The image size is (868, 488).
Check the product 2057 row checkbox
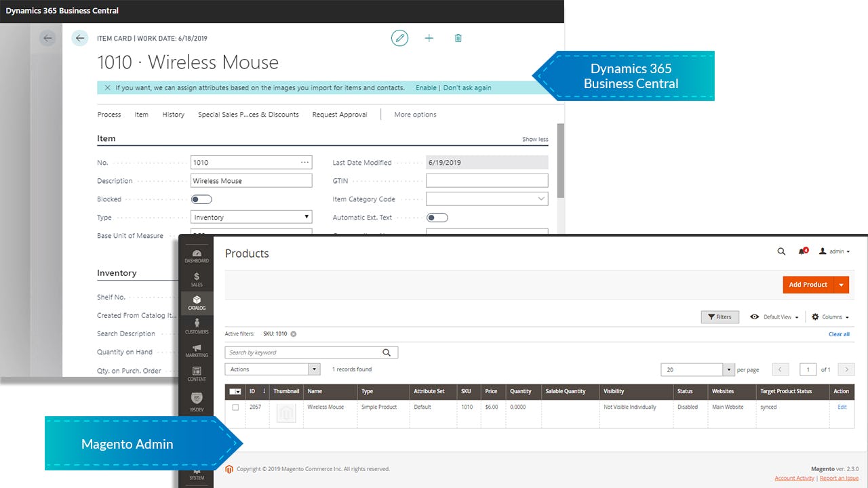coord(234,407)
